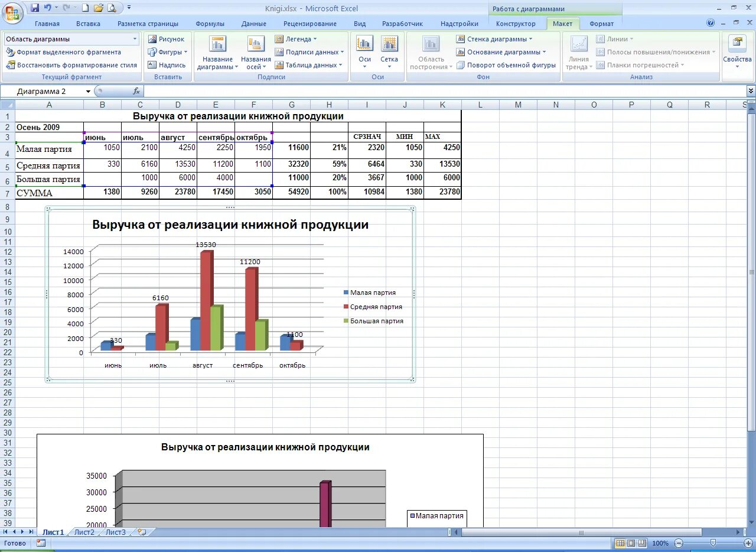Open Стенка диаграммы chart wall dropdown
Screen dimensions: 756x552
(x=494, y=39)
